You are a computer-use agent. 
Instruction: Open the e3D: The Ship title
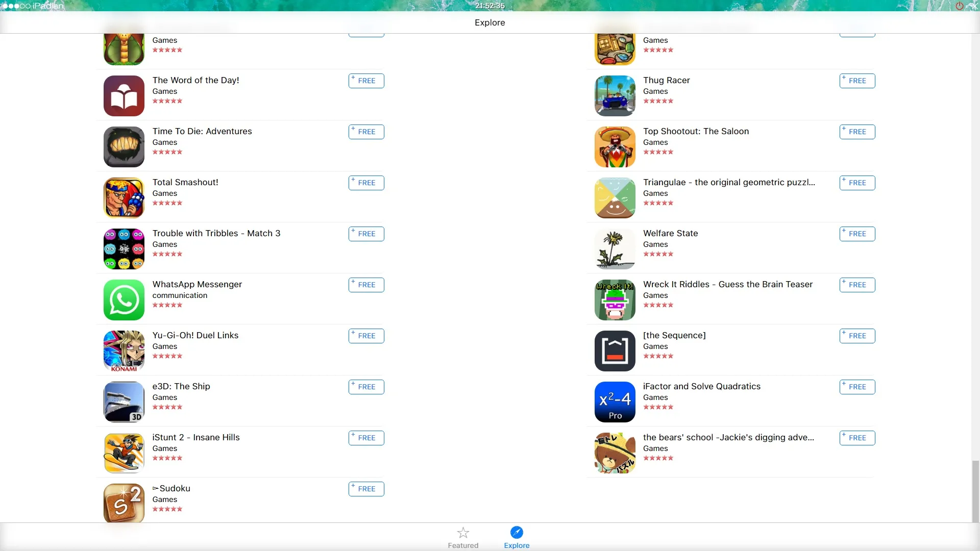181,386
